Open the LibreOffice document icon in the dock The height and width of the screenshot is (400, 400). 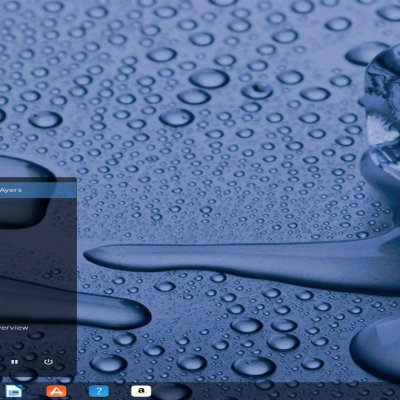(14, 391)
